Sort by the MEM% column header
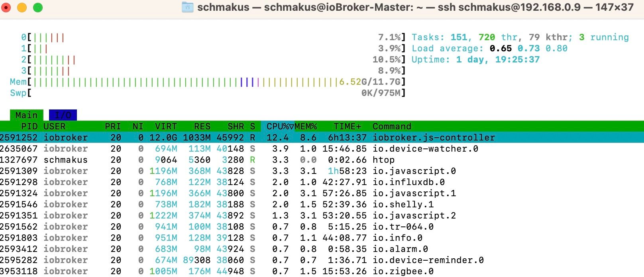 306,126
